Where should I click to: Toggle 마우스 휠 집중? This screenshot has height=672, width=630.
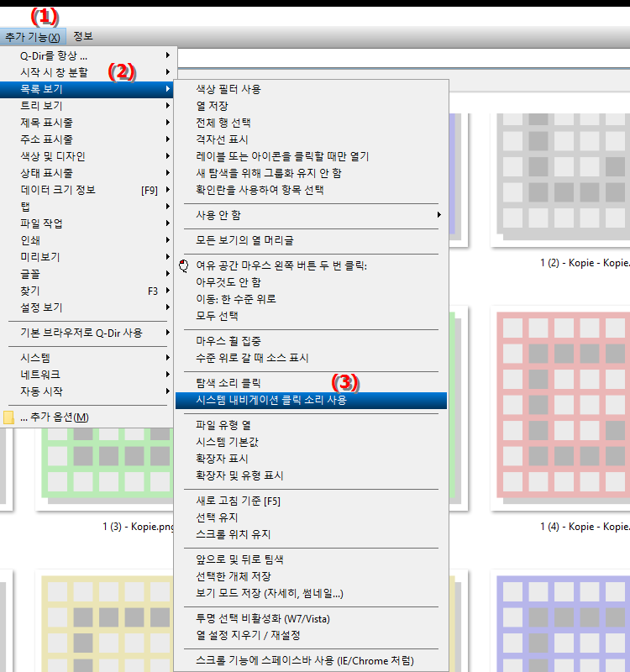click(x=311, y=341)
